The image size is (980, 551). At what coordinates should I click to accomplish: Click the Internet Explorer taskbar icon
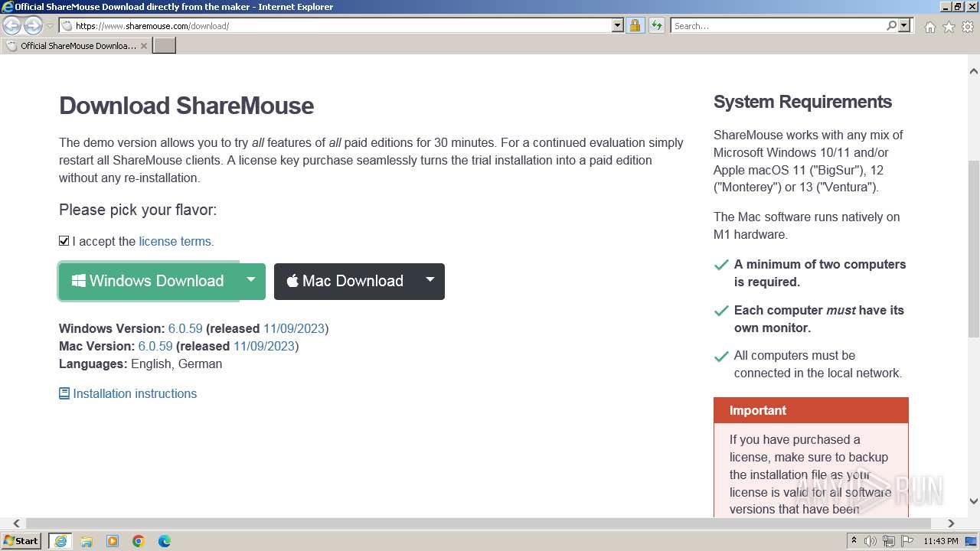60,541
